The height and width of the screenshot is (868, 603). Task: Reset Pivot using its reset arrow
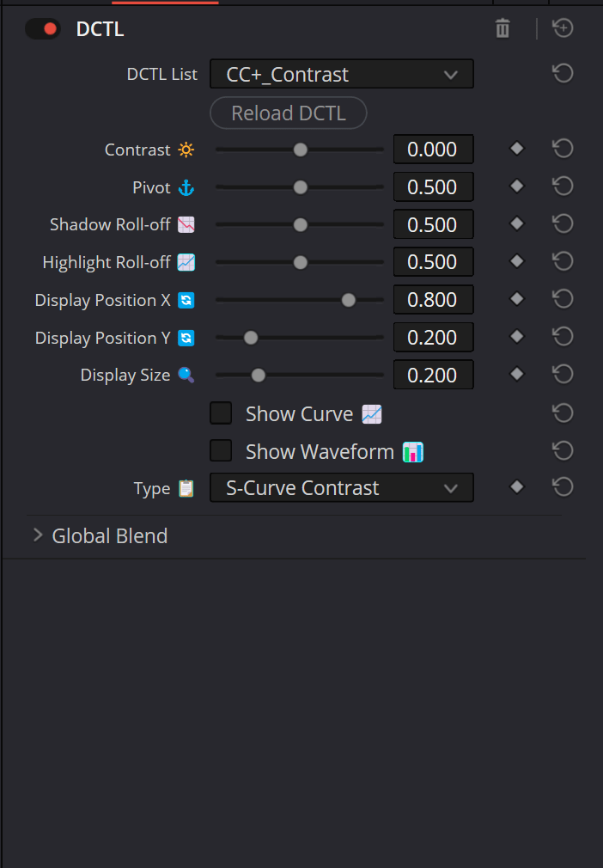coord(563,186)
